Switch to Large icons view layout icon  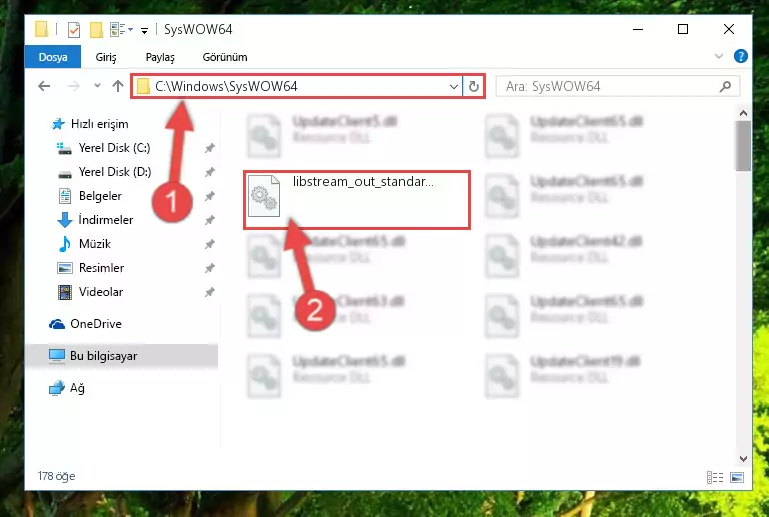737,477
